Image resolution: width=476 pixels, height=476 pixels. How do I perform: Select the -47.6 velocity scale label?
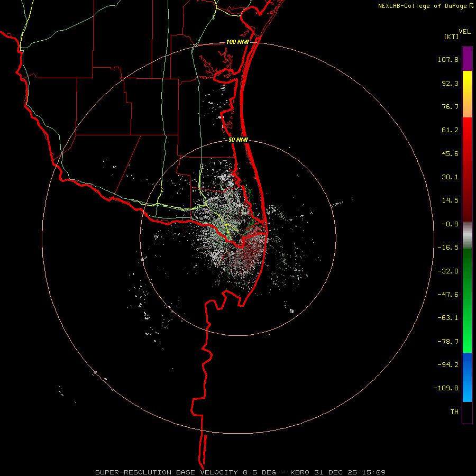pyautogui.click(x=448, y=295)
